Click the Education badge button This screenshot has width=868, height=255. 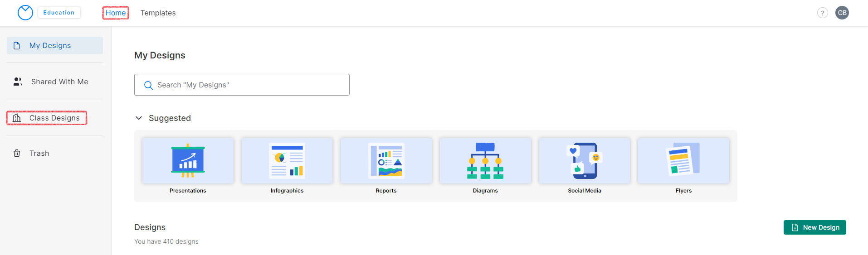59,13
